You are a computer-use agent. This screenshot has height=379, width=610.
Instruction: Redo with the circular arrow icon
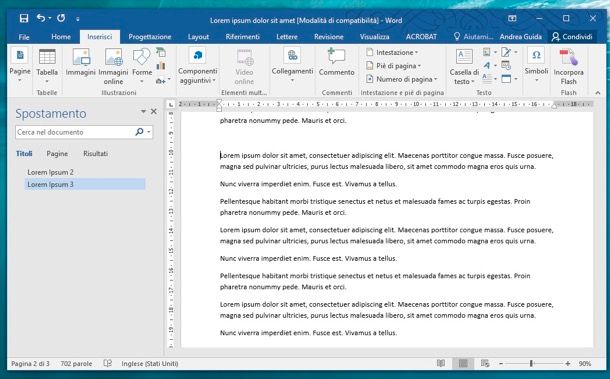point(61,18)
